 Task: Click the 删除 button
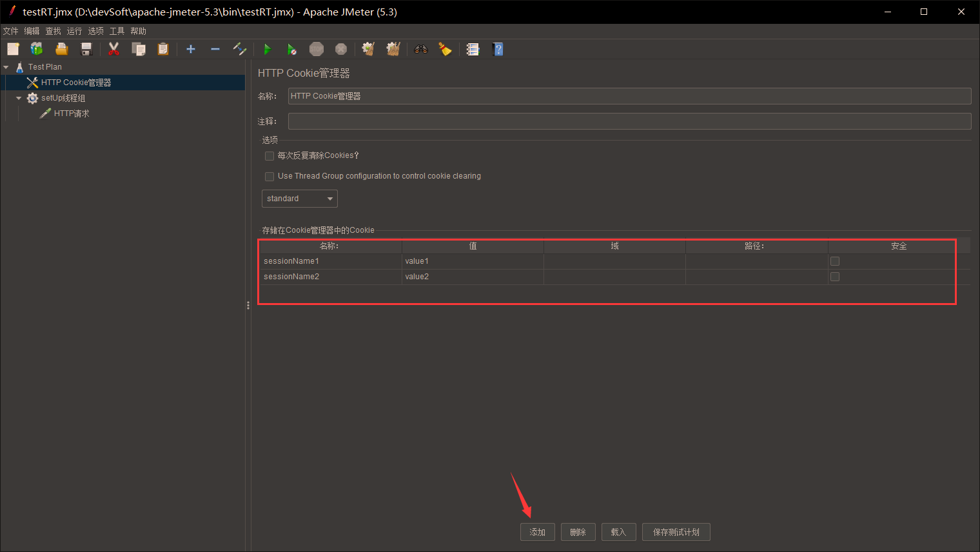click(578, 532)
